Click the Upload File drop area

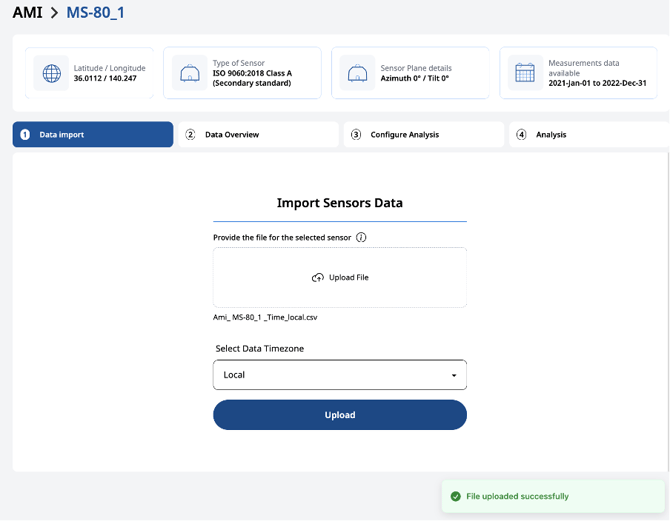(340, 278)
